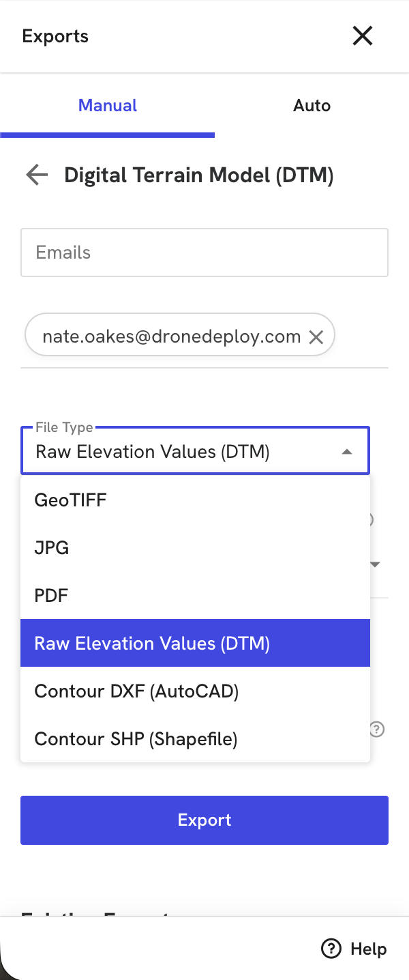This screenshot has height=980, width=409.
Task: Click the partially hidden circle icon beside GeoTIFF
Action: pos(372,519)
